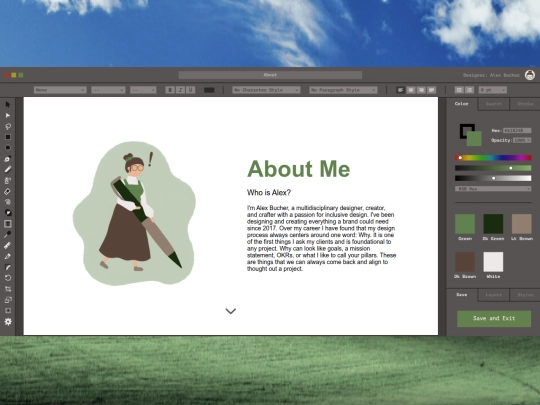Open the RGB Hex color mode dropdown
Image resolution: width=540 pixels, height=405 pixels.
493,189
